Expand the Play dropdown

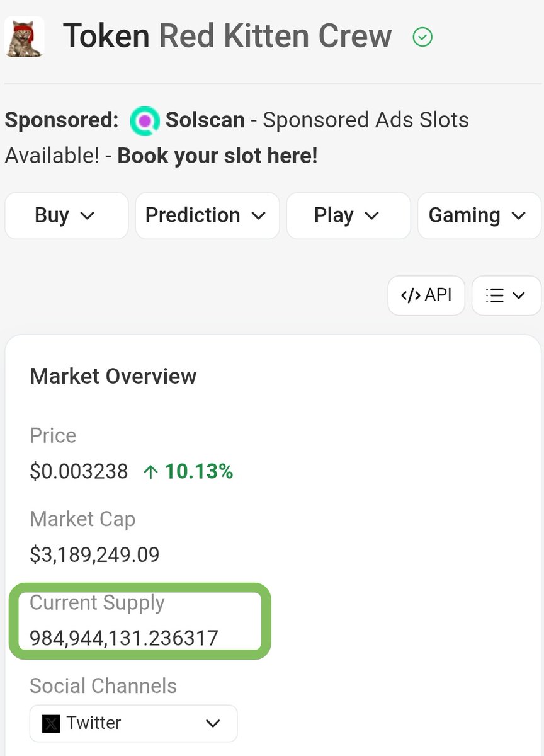[348, 215]
